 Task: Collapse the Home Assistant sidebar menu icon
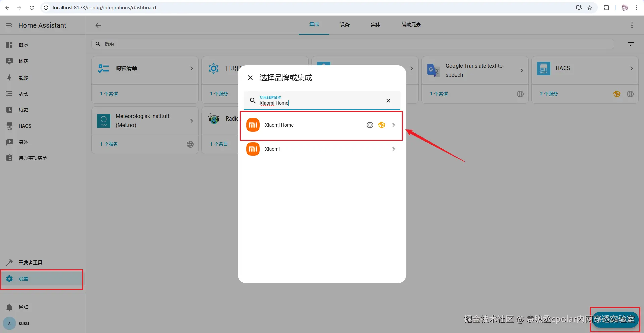pyautogui.click(x=9, y=25)
